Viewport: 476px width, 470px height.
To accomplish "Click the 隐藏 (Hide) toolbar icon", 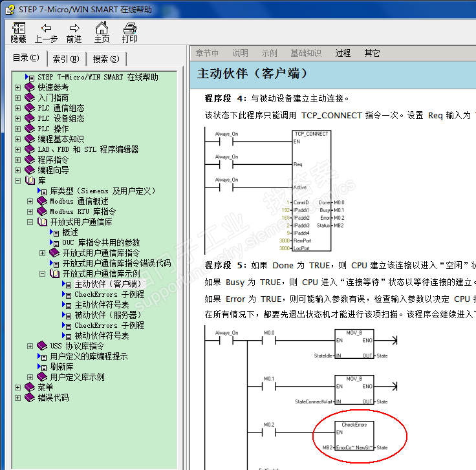I will point(19,28).
